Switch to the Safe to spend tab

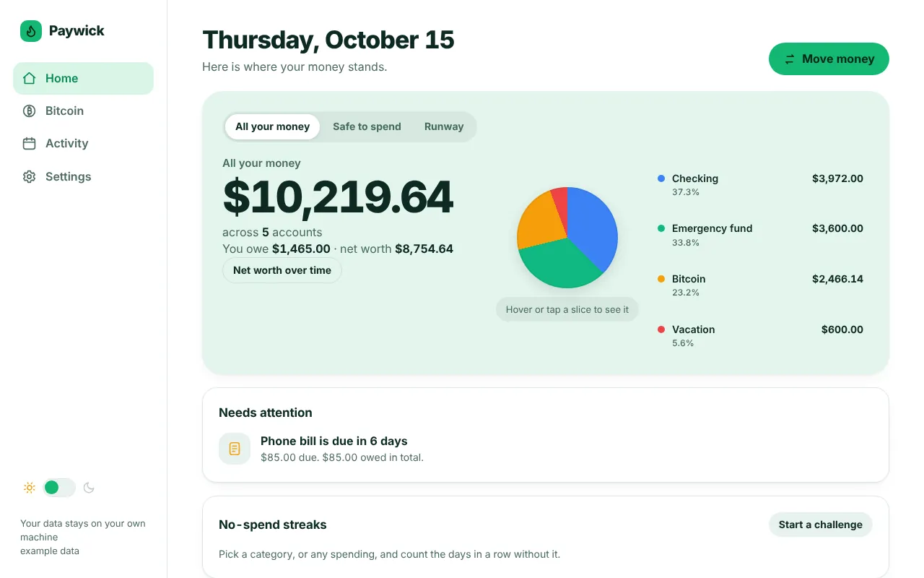tap(367, 126)
